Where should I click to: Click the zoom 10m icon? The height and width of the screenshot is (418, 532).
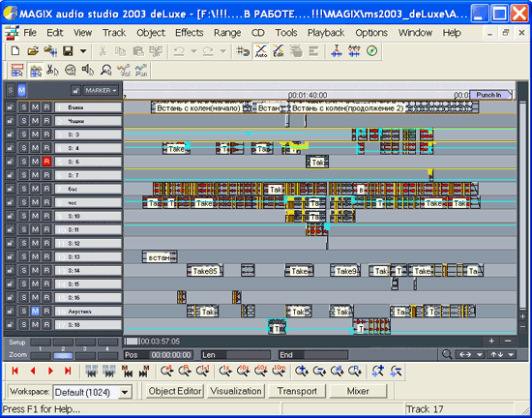pos(279,371)
